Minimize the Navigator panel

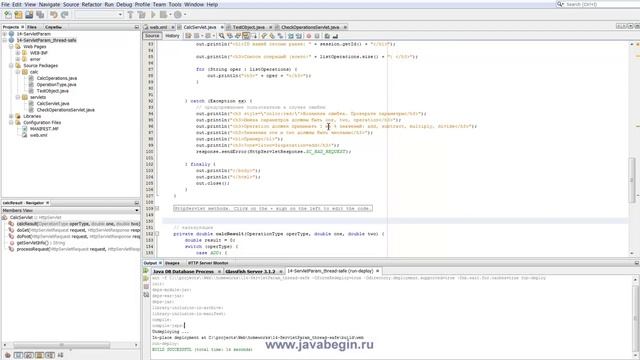coord(137,203)
